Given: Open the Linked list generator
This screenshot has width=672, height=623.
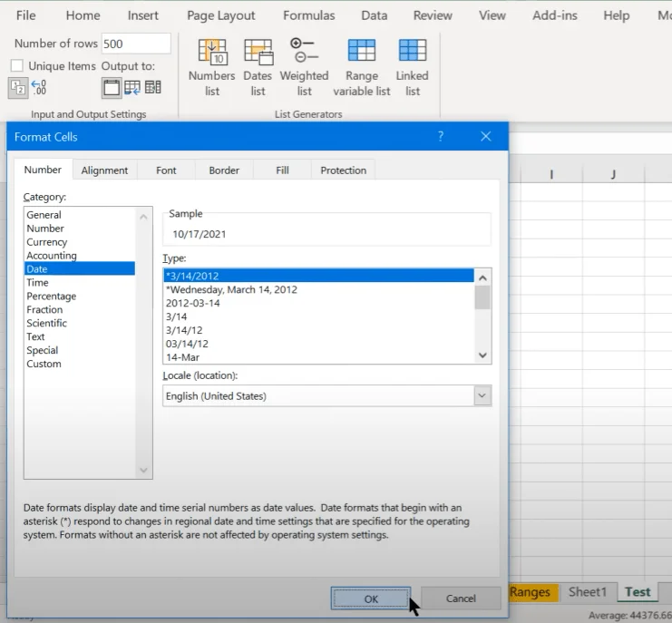Looking at the screenshot, I should point(413,68).
